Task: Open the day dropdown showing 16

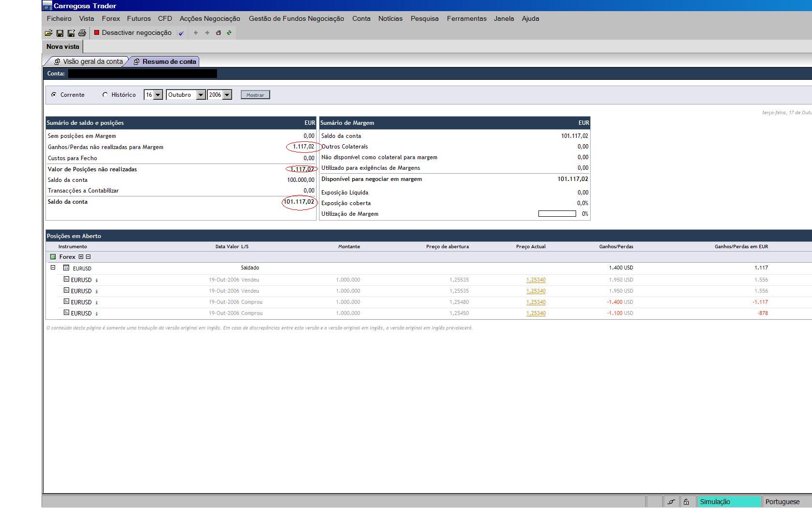Action: click(x=158, y=95)
